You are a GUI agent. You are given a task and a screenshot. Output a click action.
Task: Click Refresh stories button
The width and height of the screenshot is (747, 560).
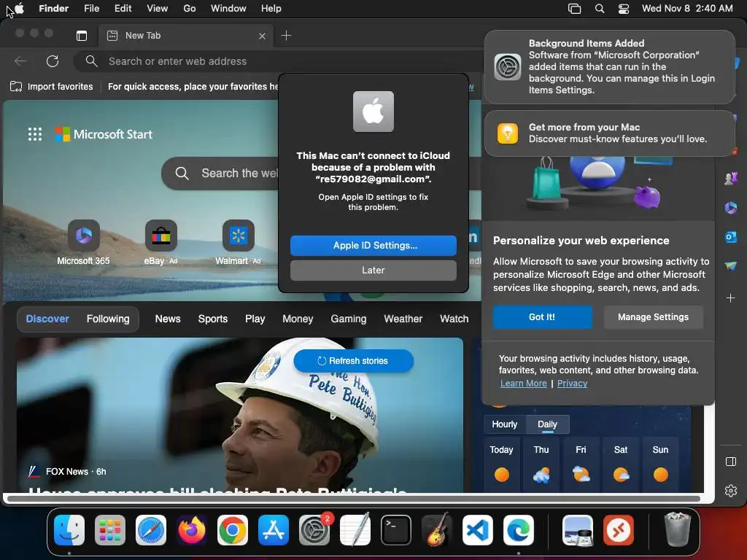354,361
